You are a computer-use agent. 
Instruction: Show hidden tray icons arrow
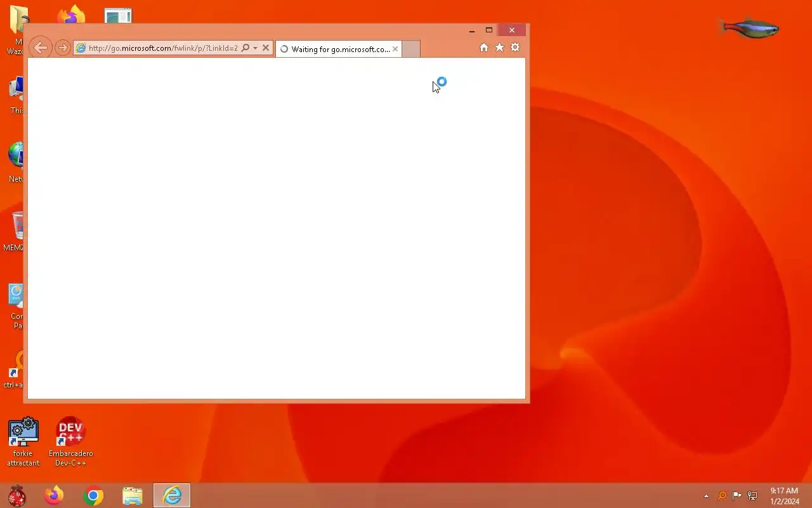[706, 496]
